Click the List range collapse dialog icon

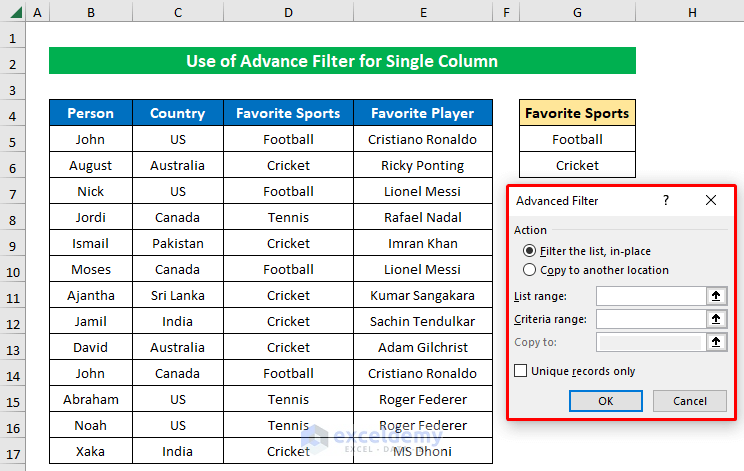tap(716, 296)
